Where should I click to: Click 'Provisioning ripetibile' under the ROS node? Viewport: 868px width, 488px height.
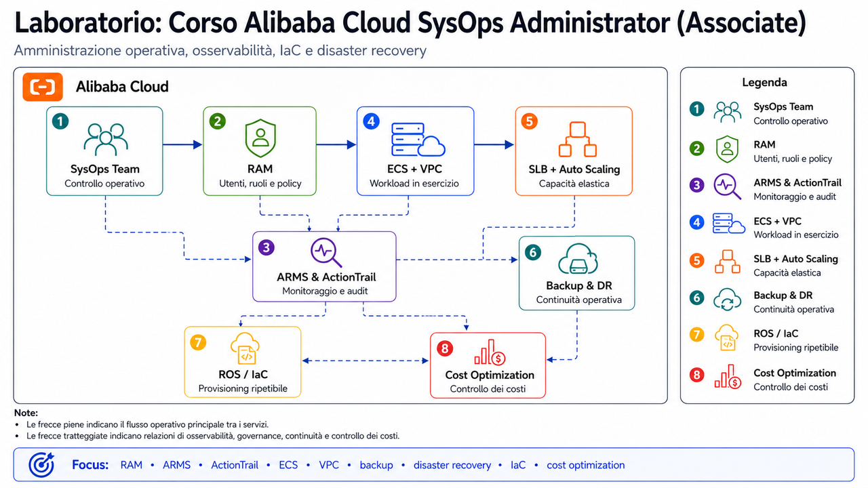[243, 389]
